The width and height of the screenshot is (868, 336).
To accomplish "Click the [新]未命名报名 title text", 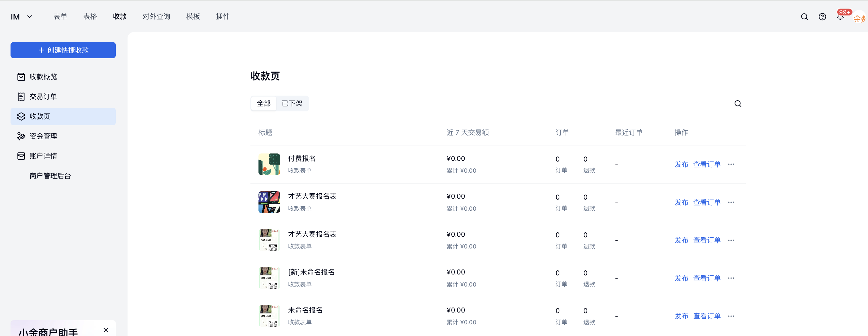I will pos(311,272).
